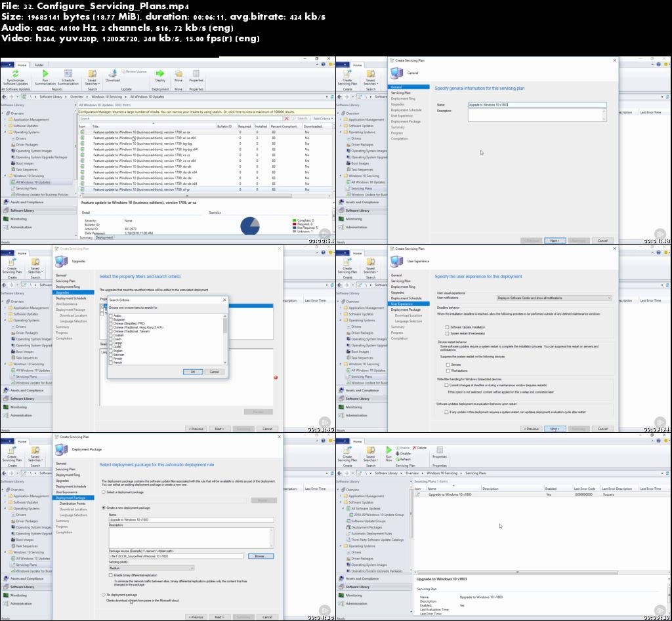Click Review License in the Update group

[134, 71]
